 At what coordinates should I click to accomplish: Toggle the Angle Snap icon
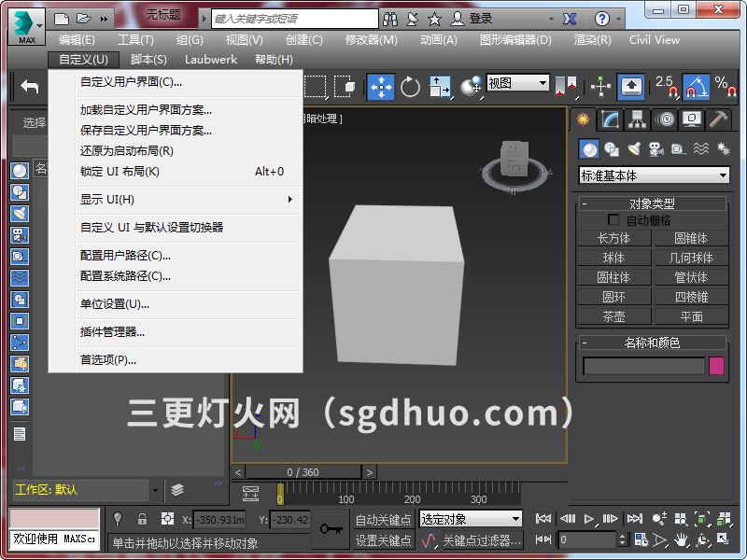pyautogui.click(x=696, y=87)
